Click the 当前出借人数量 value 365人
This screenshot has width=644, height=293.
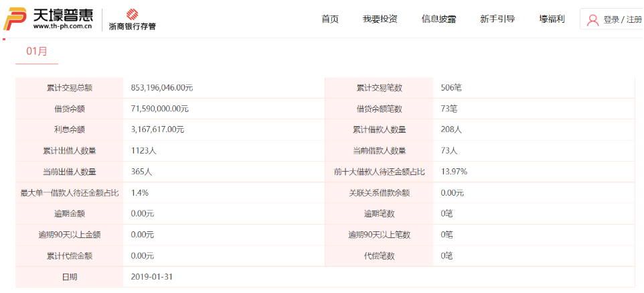coord(142,172)
